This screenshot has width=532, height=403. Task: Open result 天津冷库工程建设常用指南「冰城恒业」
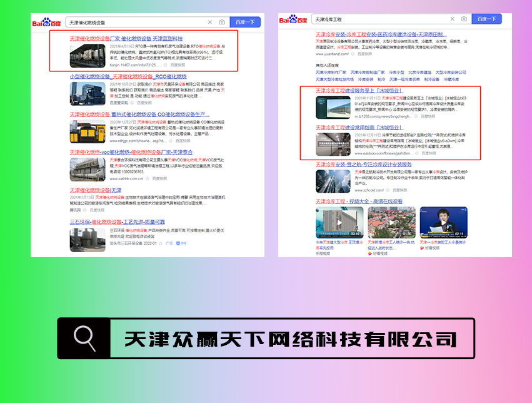(x=359, y=128)
